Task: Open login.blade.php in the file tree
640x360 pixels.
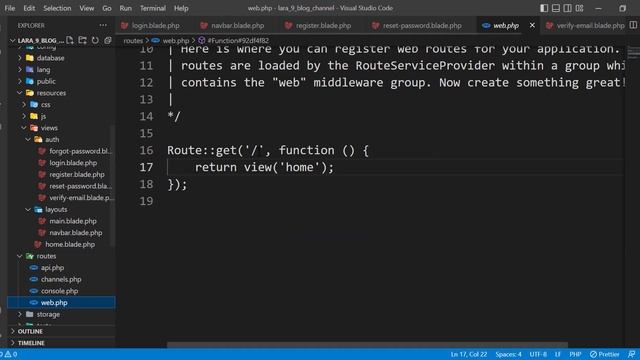Action: tap(68, 163)
